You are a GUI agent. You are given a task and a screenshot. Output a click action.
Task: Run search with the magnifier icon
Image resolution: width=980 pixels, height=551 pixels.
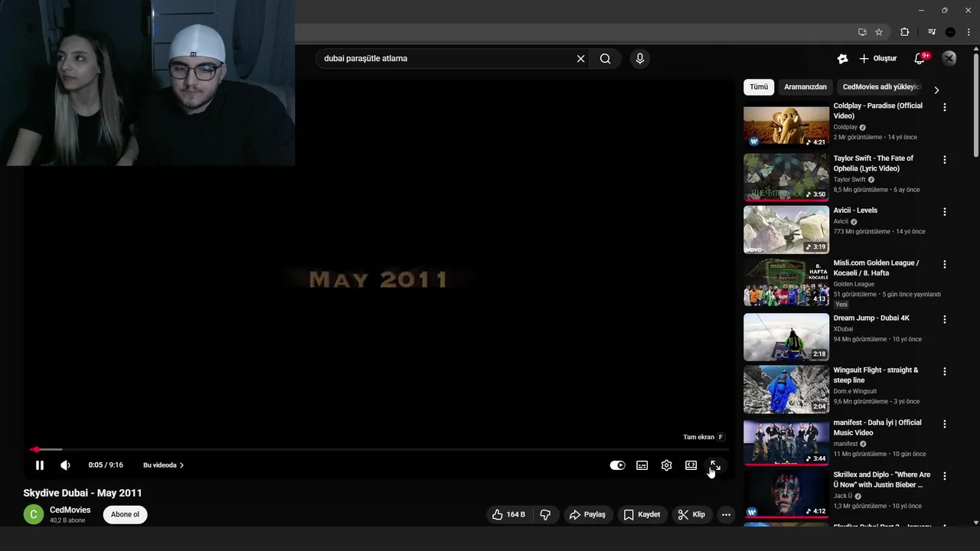coord(606,59)
